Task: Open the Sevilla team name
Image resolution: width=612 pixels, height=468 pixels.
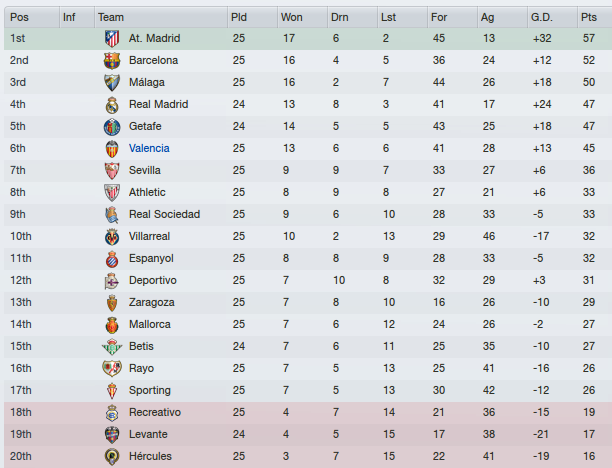Action: point(145,171)
